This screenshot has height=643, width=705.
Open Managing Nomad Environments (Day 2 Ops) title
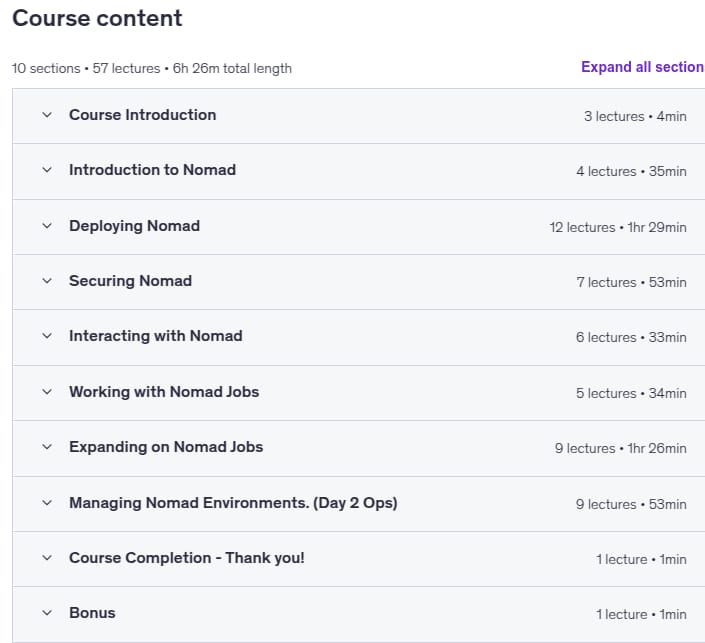pyautogui.click(x=233, y=503)
